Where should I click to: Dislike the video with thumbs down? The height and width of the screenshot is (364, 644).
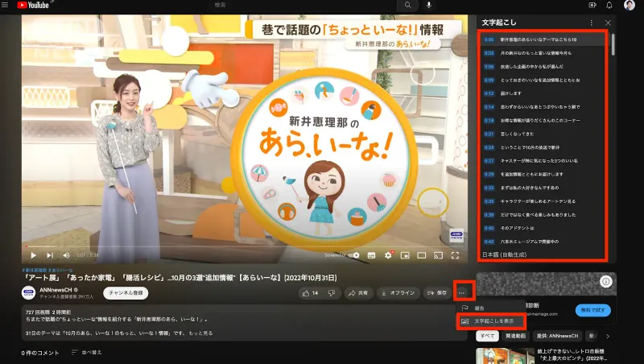coord(331,293)
